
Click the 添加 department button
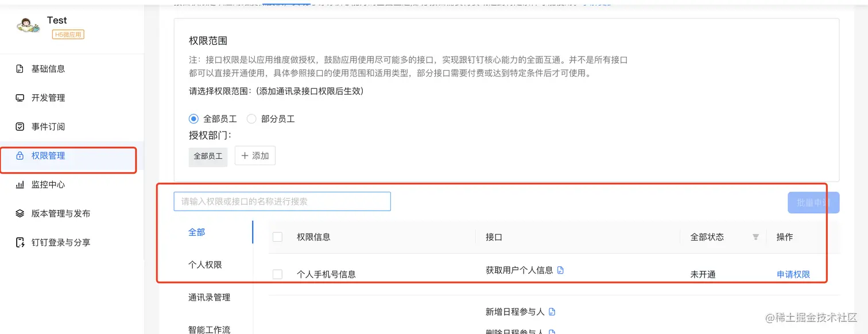pyautogui.click(x=255, y=156)
